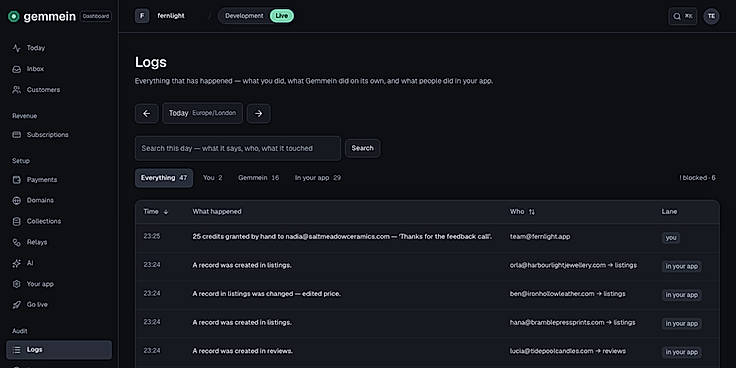Open 'A record in listings was changed' row
The image size is (736, 368).
[x=427, y=295]
